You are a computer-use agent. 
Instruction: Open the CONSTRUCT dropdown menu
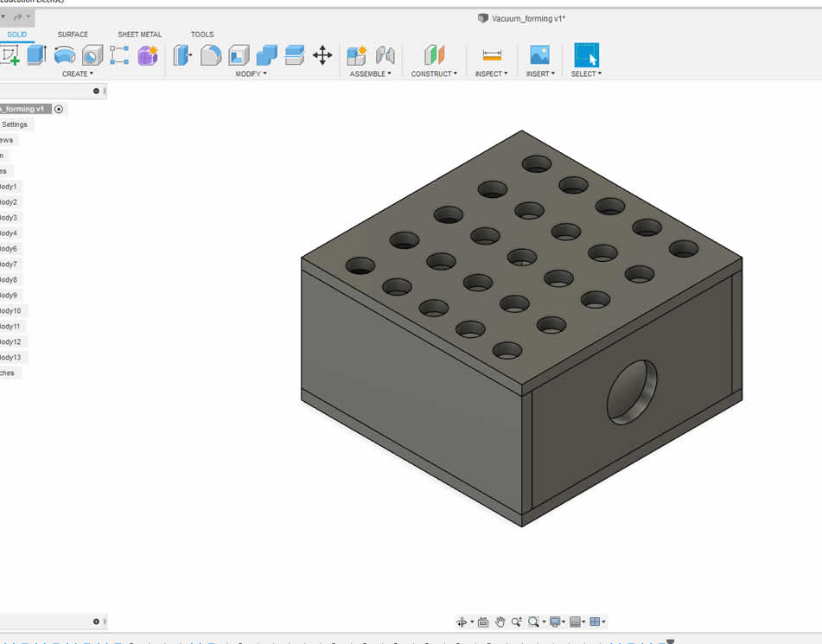point(434,74)
